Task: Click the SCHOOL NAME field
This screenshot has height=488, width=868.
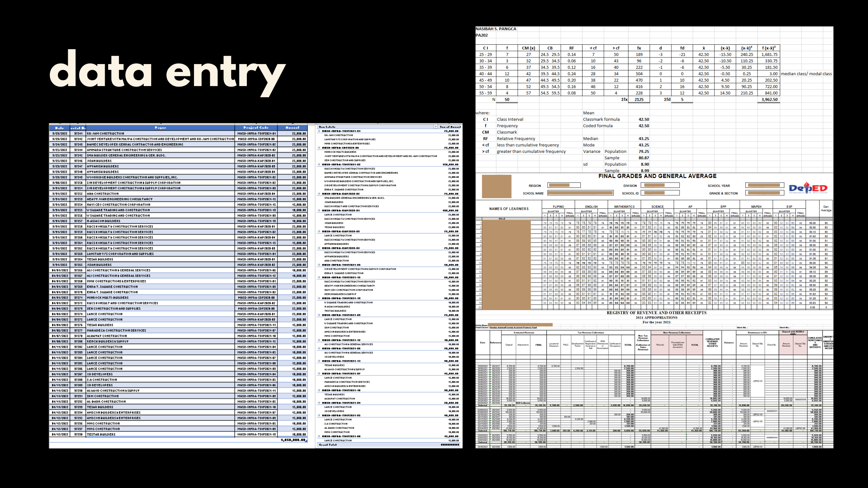Action: click(x=580, y=193)
